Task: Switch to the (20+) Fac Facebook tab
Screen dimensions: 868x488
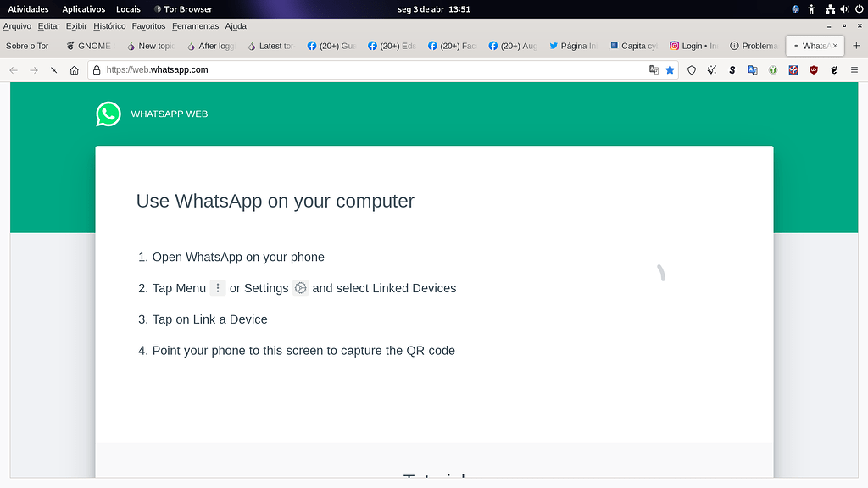Action: coord(453,46)
